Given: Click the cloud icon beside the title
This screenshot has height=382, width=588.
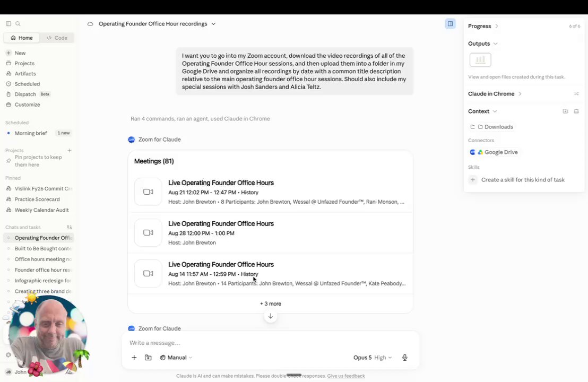Looking at the screenshot, I should 90,24.
